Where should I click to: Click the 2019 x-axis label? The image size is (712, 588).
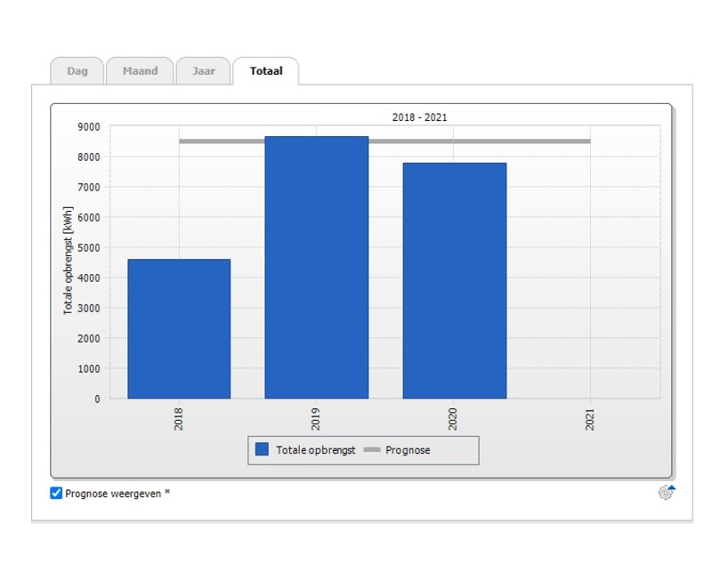[x=316, y=419]
